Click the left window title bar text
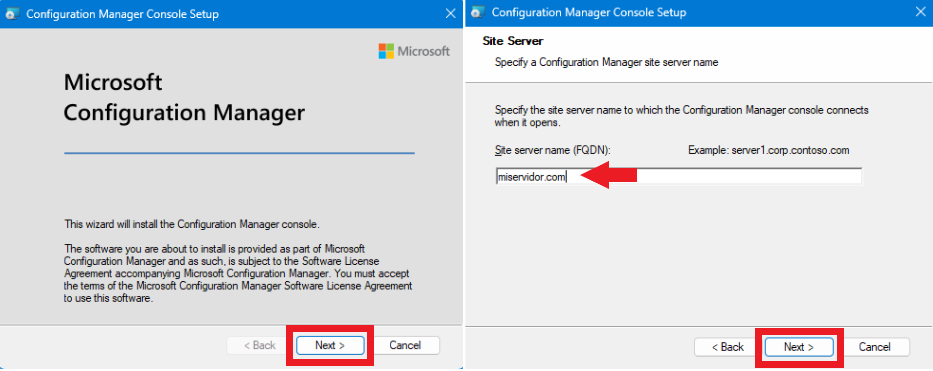The image size is (933, 371). [x=122, y=14]
